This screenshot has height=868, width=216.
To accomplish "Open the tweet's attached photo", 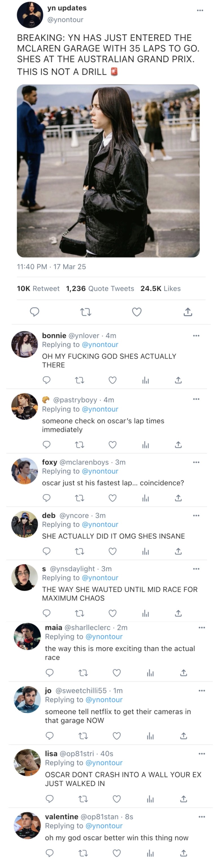I will [108, 170].
